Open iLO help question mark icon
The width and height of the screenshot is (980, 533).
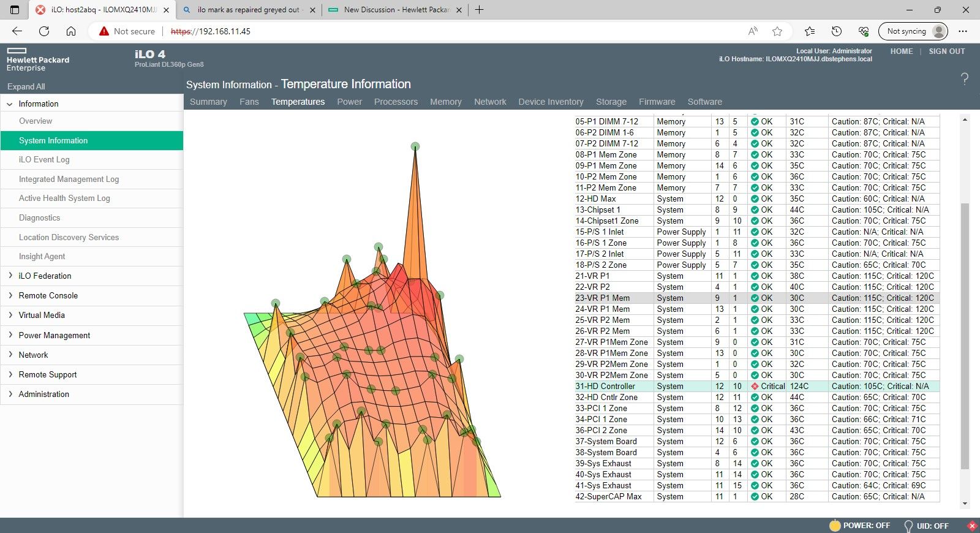pyautogui.click(x=965, y=78)
